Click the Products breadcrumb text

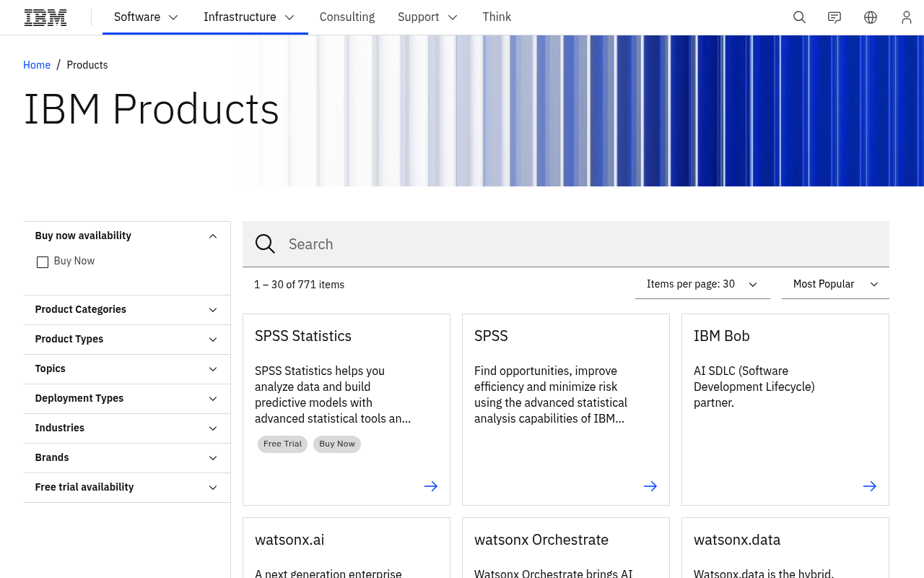point(87,65)
